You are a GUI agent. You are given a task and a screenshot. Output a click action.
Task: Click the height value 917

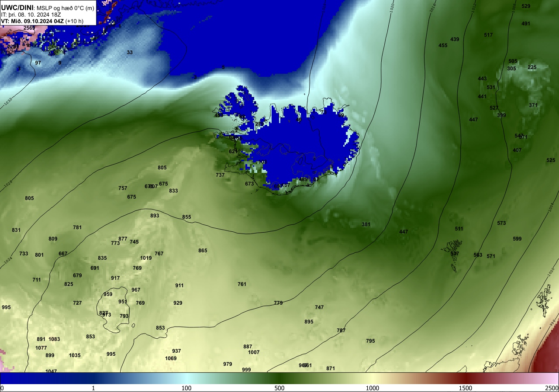[115, 278]
